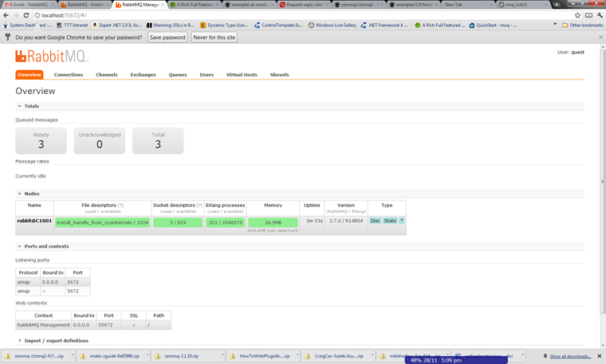Click the key icon in the password bar
This screenshot has width=606, height=364.
(x=7, y=37)
